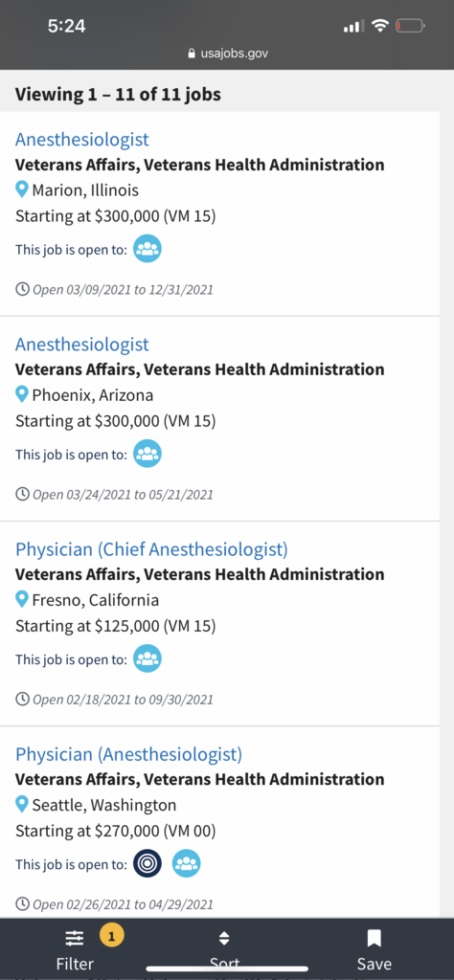The image size is (454, 980).
Task: Open Physician (Anesthesiologist) Seattle job listing
Action: coord(128,754)
